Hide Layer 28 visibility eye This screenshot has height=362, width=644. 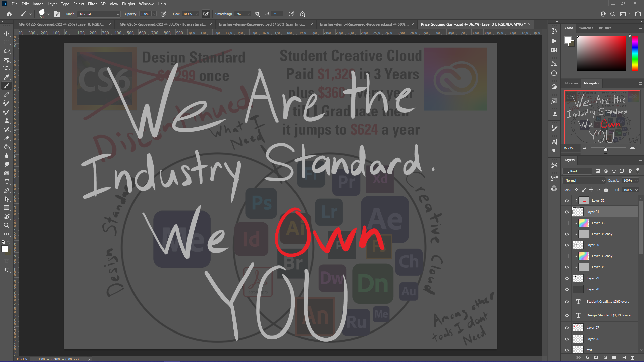pos(567,289)
